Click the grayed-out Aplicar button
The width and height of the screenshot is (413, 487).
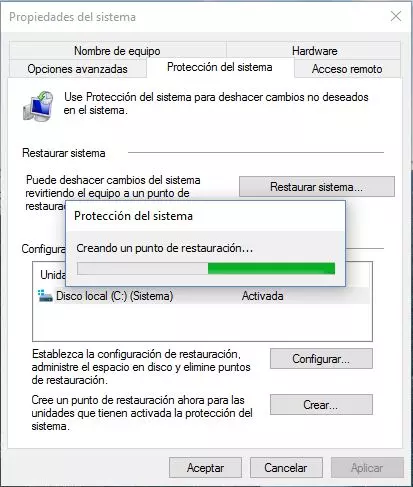(367, 468)
